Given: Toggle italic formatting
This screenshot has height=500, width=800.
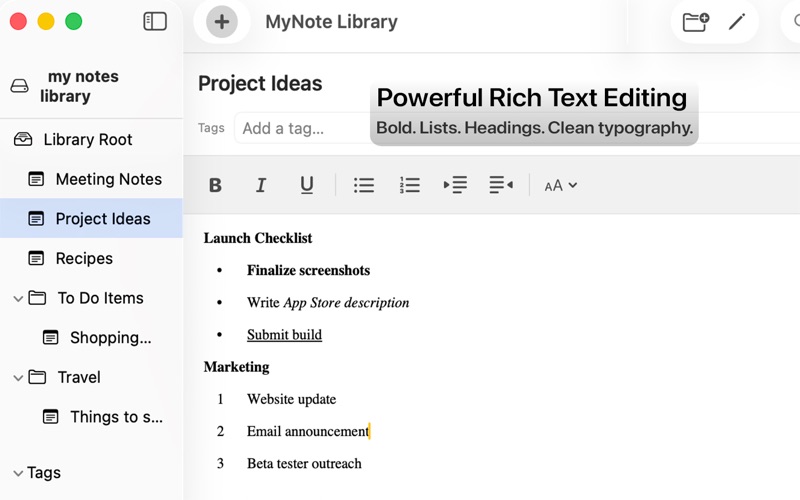Looking at the screenshot, I should [261, 185].
